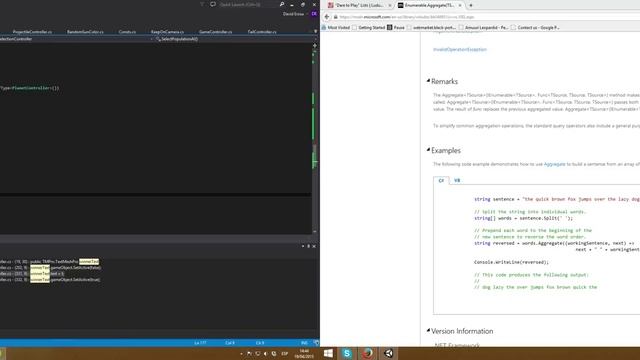The height and width of the screenshot is (360, 640).
Task: Select the C# code sample tab
Action: [441, 180]
